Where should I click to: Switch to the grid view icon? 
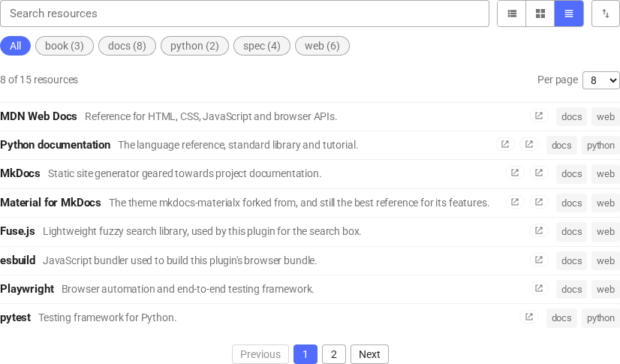(540, 14)
